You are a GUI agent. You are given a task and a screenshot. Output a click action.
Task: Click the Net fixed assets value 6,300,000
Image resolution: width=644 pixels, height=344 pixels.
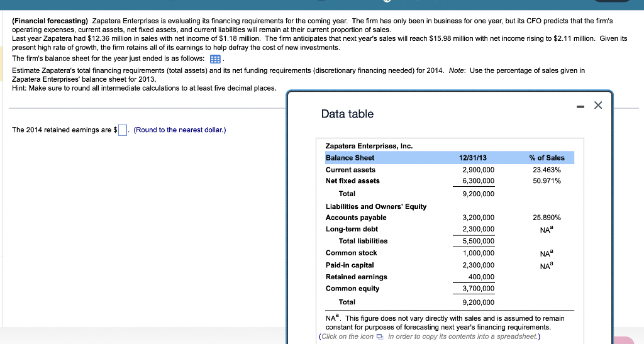click(478, 181)
